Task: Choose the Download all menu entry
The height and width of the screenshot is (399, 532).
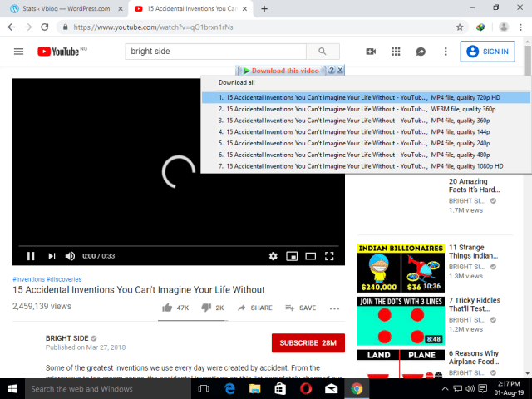Action: 237,83
